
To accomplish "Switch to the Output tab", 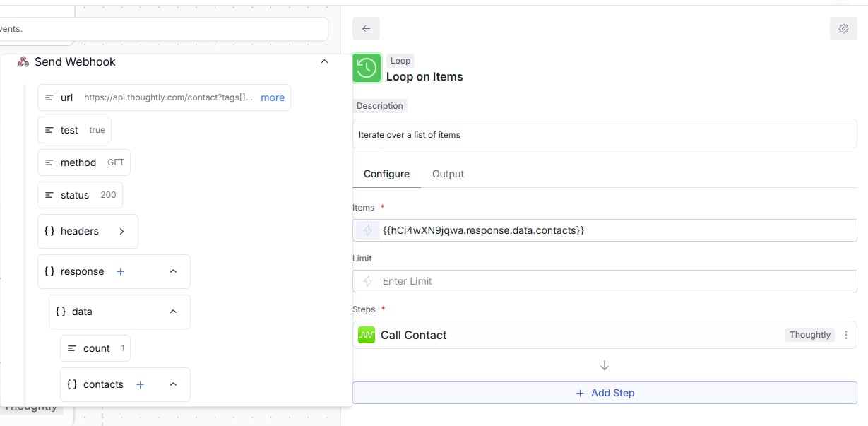I will tap(448, 174).
